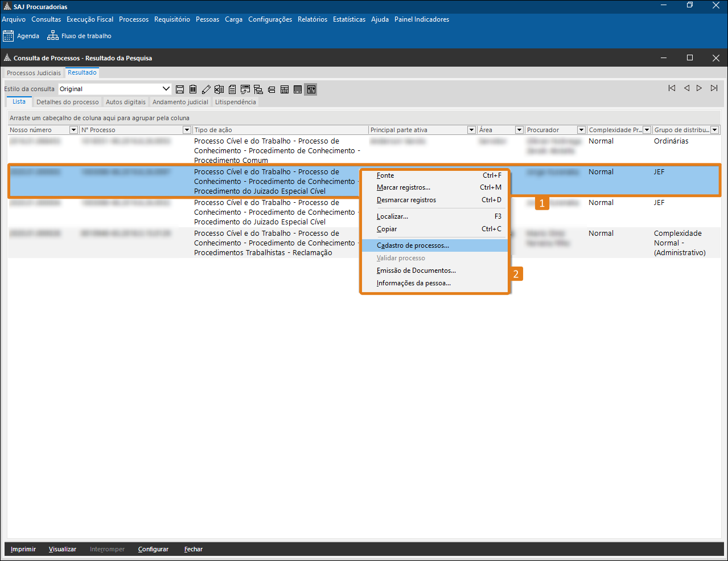Image resolution: width=728 pixels, height=561 pixels.
Task: Go to the next record arrow
Action: 699,88
